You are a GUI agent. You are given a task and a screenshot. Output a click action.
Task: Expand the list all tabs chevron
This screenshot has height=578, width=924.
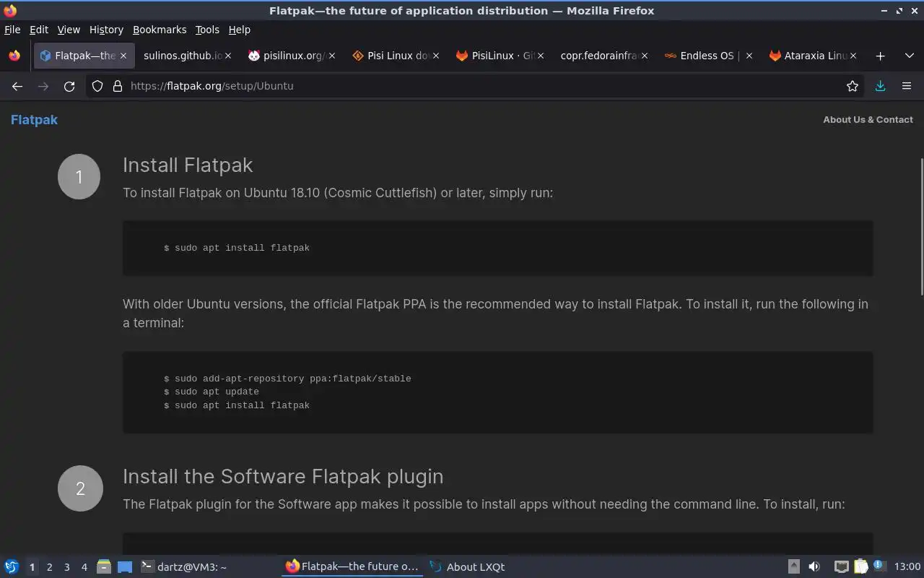(909, 56)
